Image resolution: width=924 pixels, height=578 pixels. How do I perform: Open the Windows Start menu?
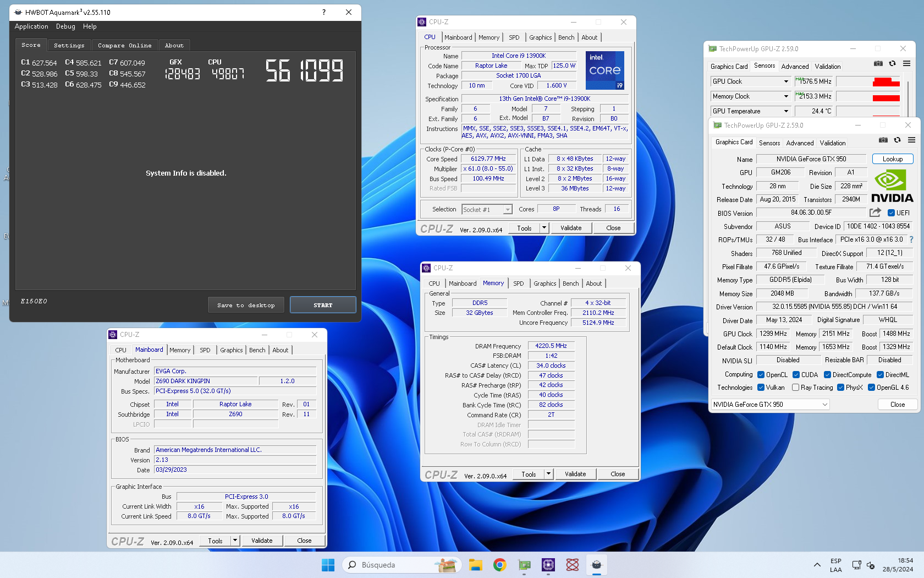328,565
